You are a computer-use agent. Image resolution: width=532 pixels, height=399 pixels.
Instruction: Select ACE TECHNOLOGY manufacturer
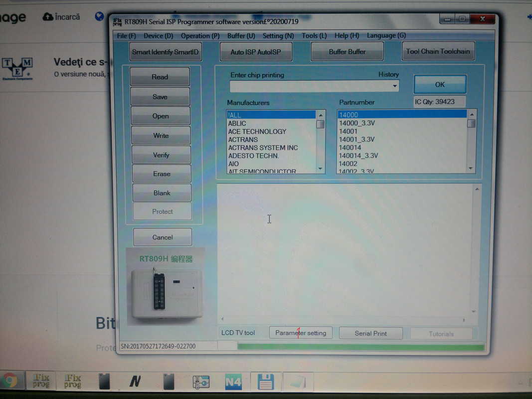coord(271,131)
